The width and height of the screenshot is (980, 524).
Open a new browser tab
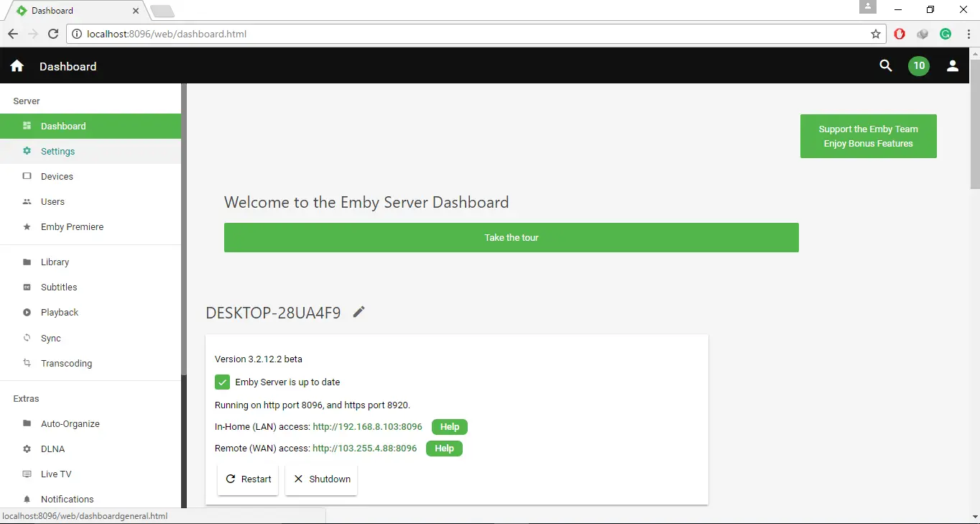(x=162, y=11)
